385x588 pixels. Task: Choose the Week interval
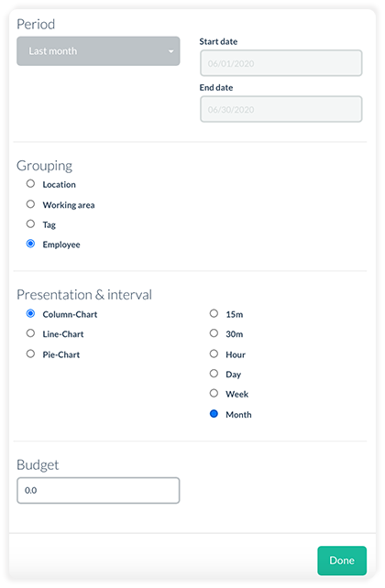click(x=214, y=394)
